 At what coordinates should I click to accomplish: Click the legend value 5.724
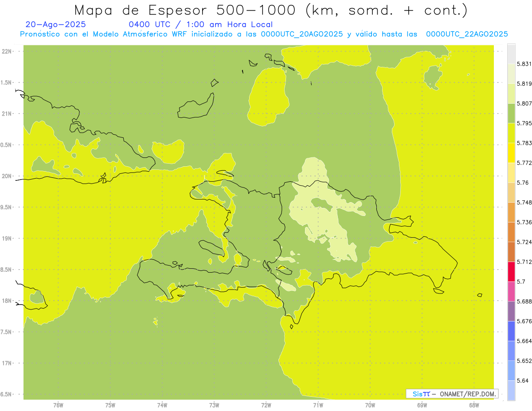click(x=524, y=242)
